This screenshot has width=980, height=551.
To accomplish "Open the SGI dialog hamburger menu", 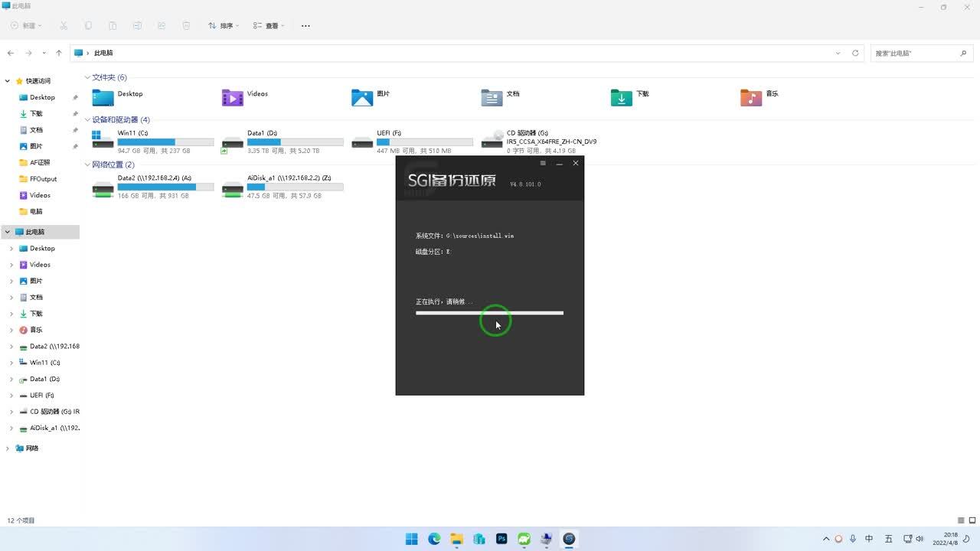I will pos(543,163).
